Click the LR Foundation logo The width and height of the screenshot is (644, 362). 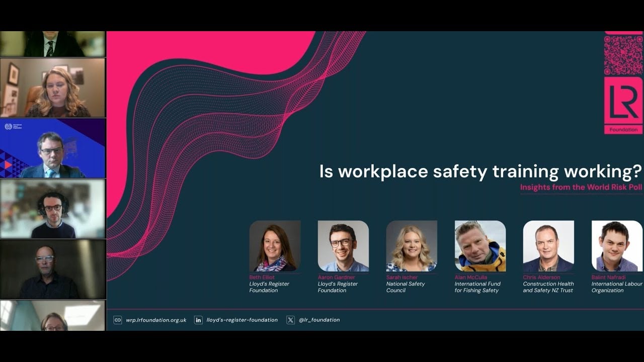click(623, 106)
